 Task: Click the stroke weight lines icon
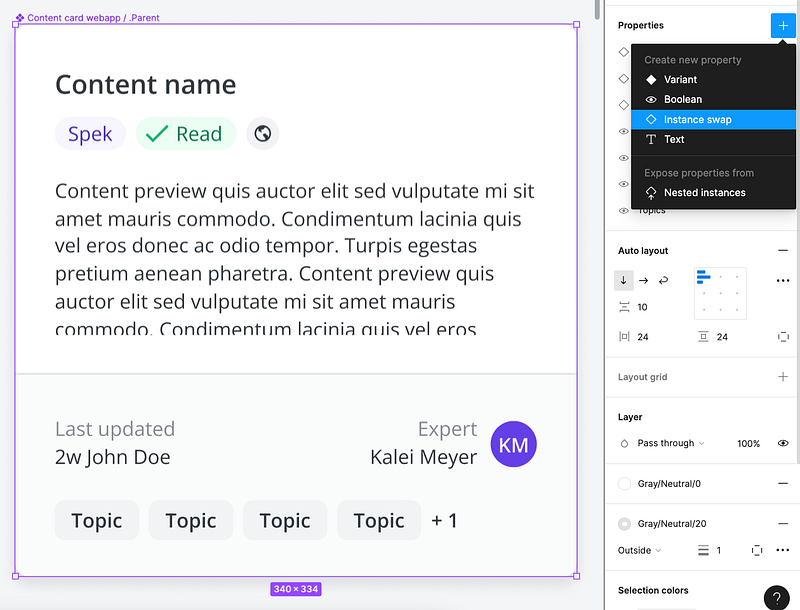[x=703, y=550]
